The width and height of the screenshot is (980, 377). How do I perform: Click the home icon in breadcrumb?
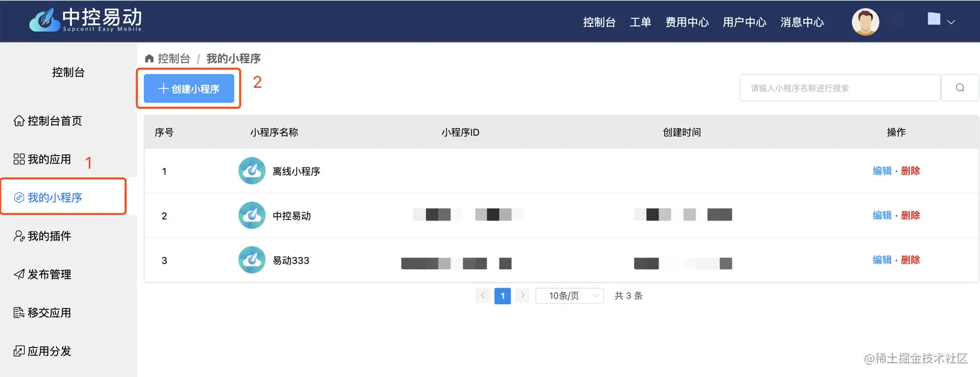pyautogui.click(x=149, y=58)
